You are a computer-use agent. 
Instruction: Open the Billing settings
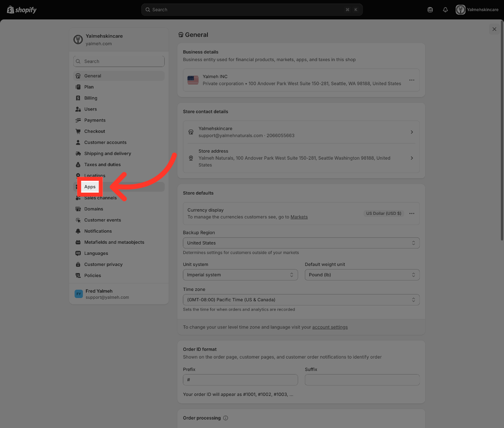click(119, 98)
